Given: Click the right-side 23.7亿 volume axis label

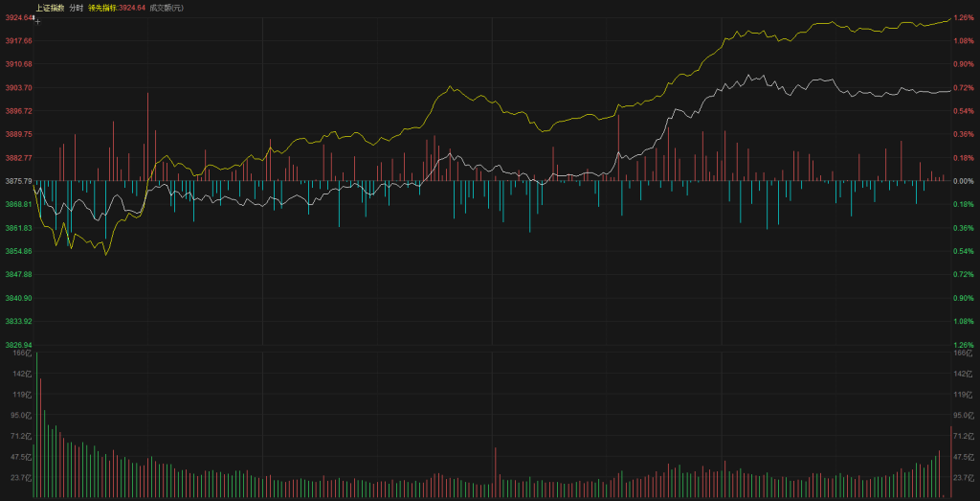Looking at the screenshot, I should coord(963,477).
